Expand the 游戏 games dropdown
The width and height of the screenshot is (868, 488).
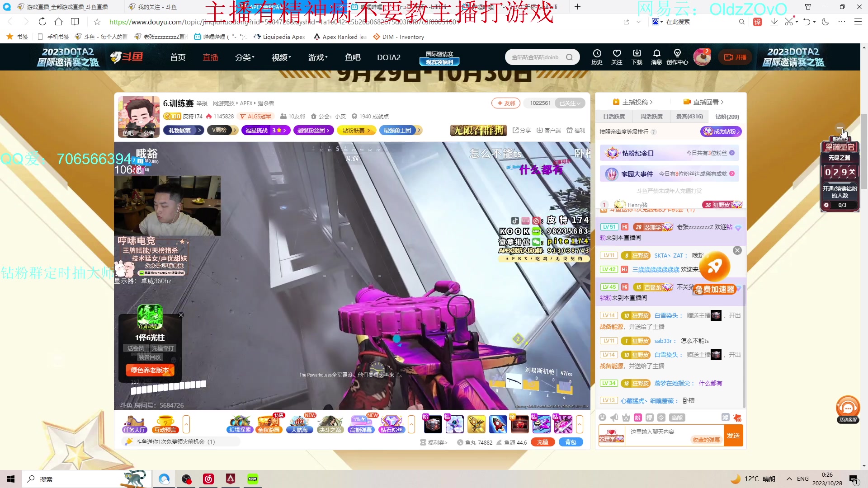point(318,57)
